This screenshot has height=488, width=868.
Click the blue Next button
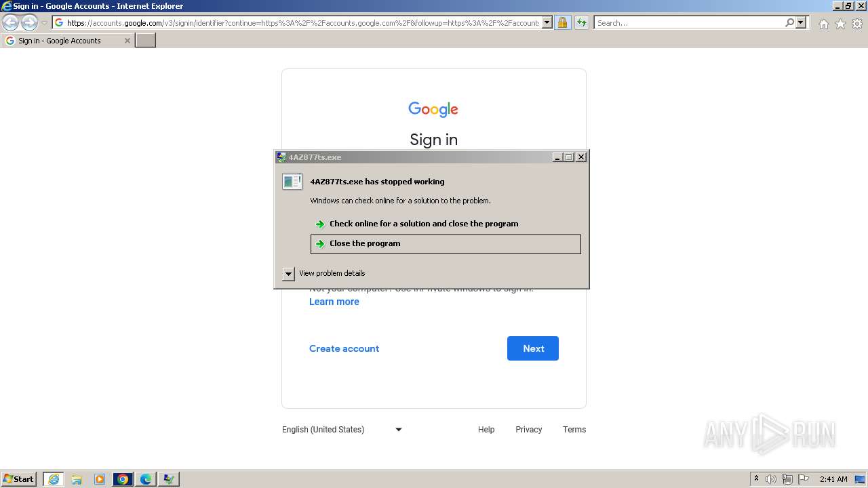pyautogui.click(x=533, y=348)
